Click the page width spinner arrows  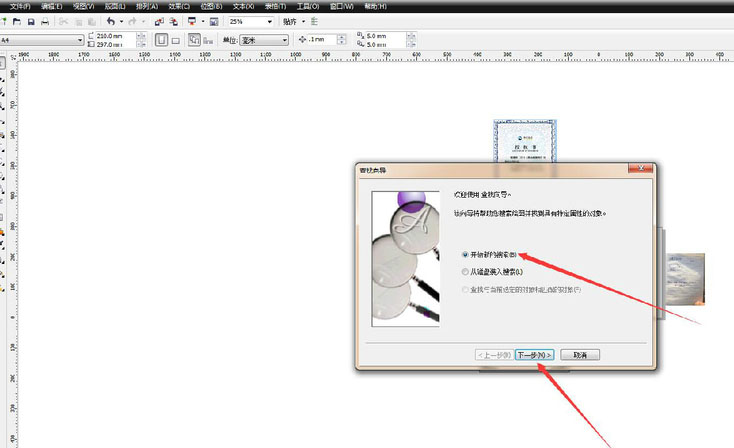pos(141,36)
